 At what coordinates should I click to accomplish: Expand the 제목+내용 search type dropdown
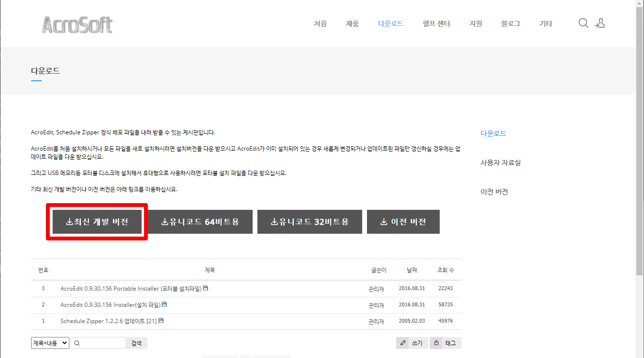(50, 343)
